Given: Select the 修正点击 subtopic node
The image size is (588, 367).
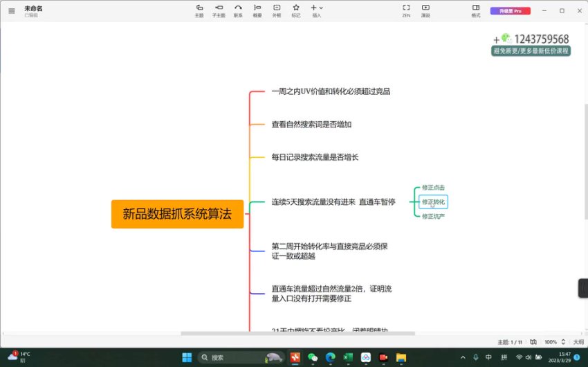Looking at the screenshot, I should [x=433, y=188].
